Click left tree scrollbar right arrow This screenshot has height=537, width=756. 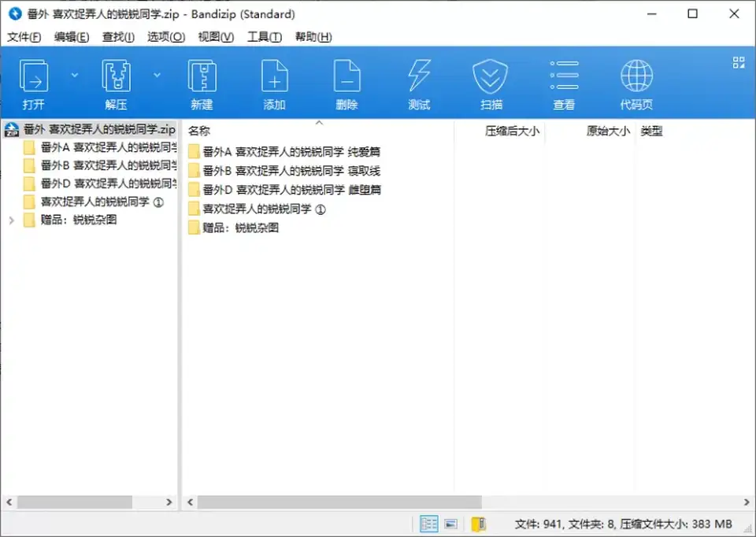coord(169,502)
